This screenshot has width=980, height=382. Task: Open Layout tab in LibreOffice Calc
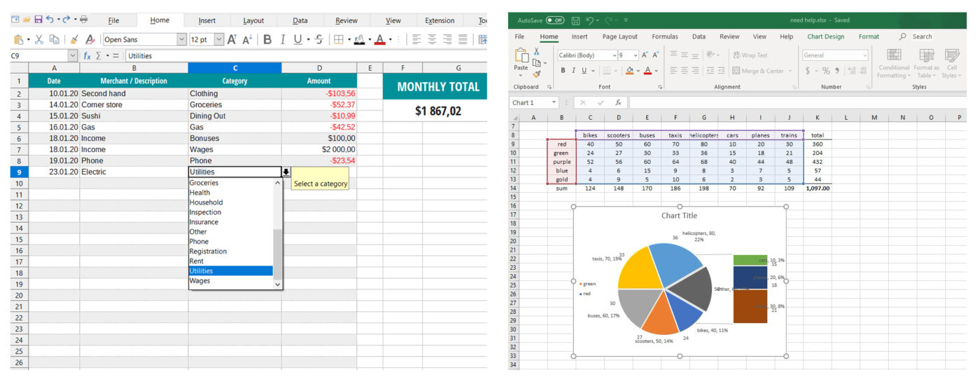coord(253,20)
